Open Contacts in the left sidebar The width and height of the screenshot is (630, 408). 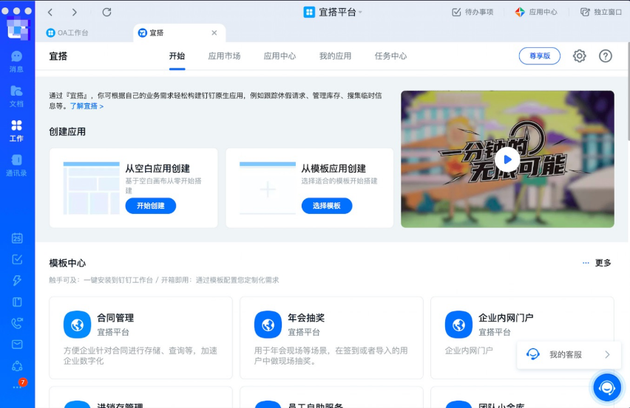coord(16,165)
